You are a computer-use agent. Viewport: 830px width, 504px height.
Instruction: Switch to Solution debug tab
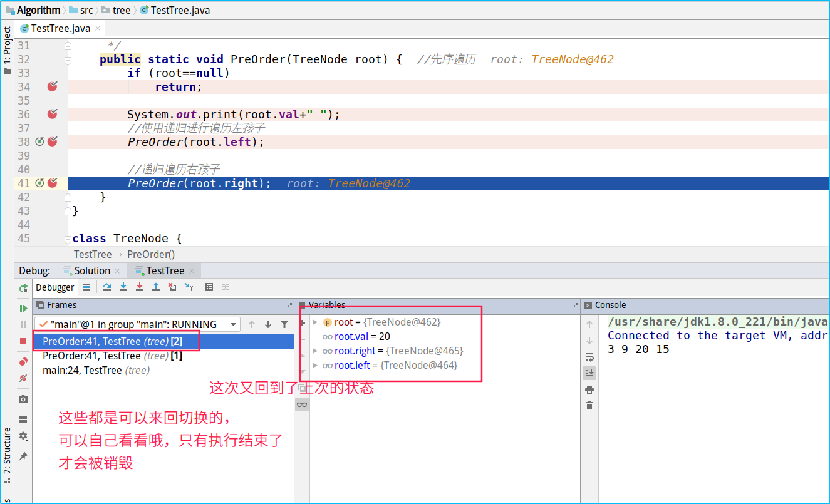tap(92, 270)
